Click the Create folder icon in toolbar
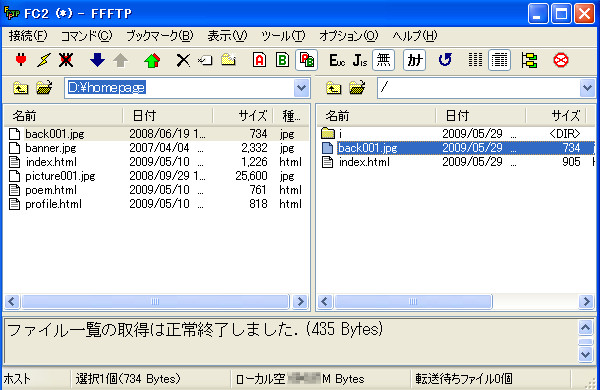The image size is (600, 390). [x=228, y=60]
